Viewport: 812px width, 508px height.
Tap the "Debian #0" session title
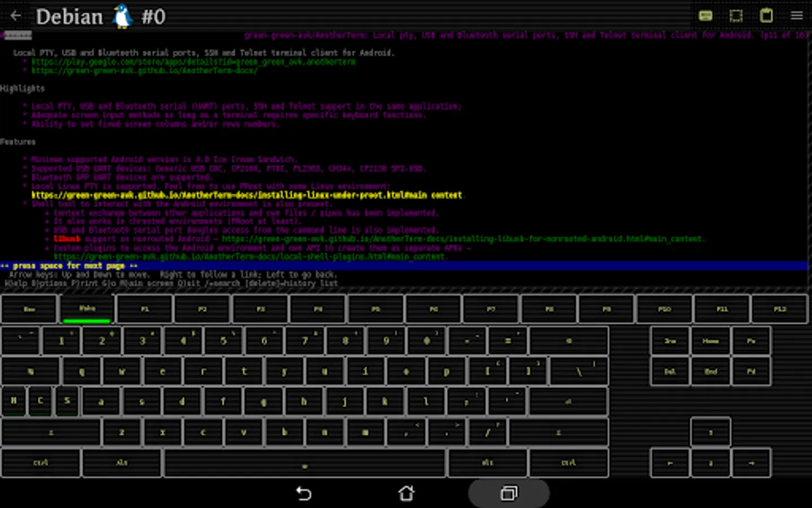[x=100, y=16]
